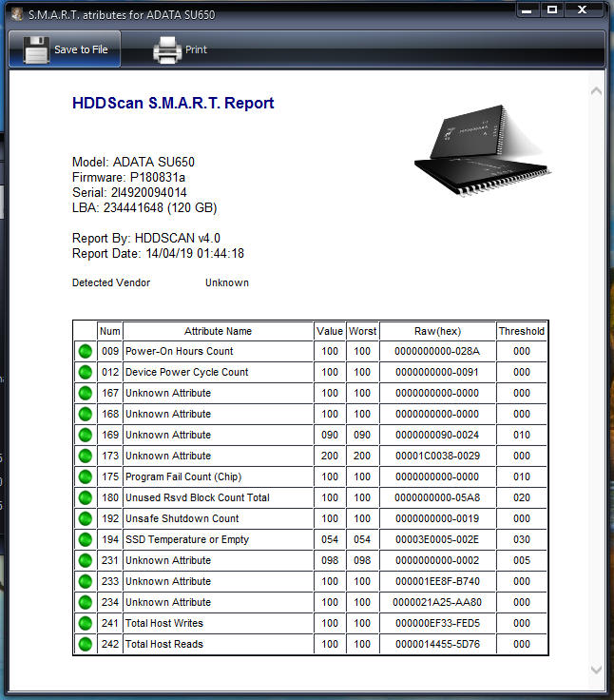Click the scrollbar down arrow

click(596, 670)
